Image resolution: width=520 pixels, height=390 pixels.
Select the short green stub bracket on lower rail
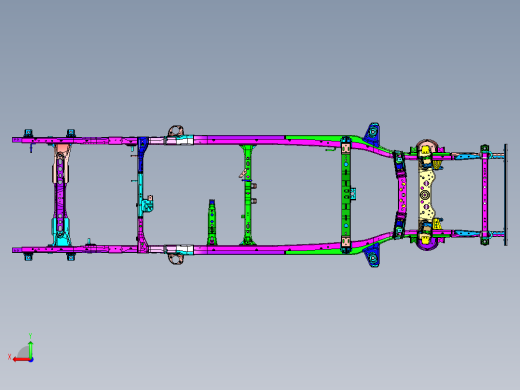212,223
